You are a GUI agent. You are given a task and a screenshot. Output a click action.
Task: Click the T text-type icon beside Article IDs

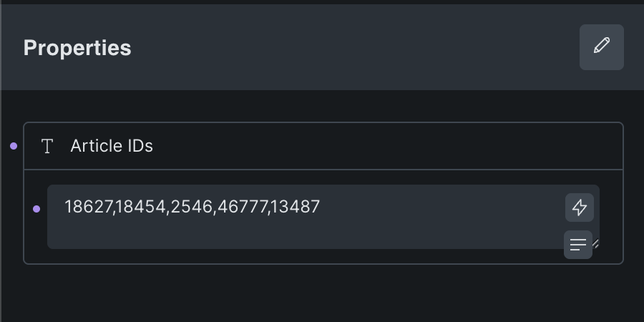coord(48,147)
